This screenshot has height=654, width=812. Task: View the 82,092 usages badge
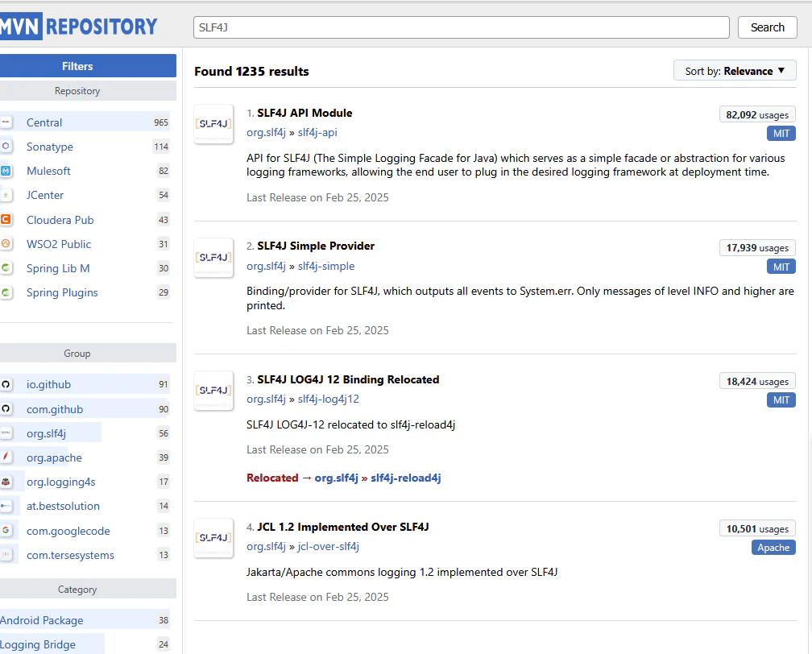pyautogui.click(x=757, y=114)
